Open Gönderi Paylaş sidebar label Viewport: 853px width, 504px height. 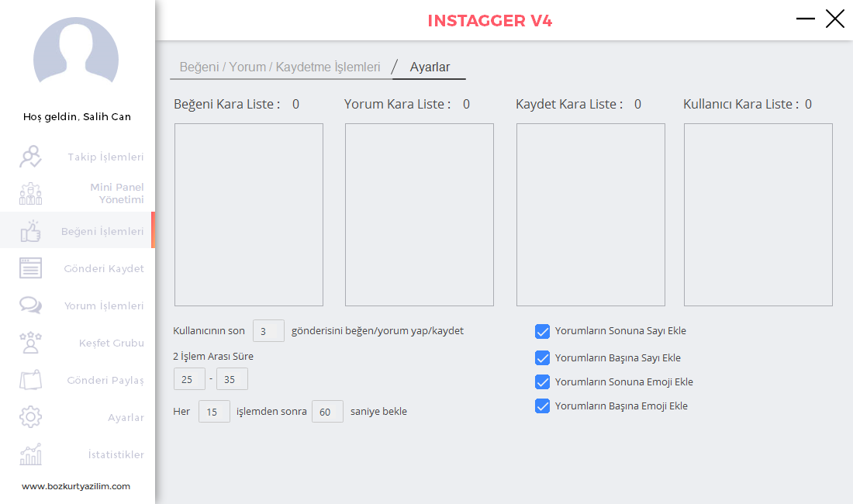tap(105, 380)
